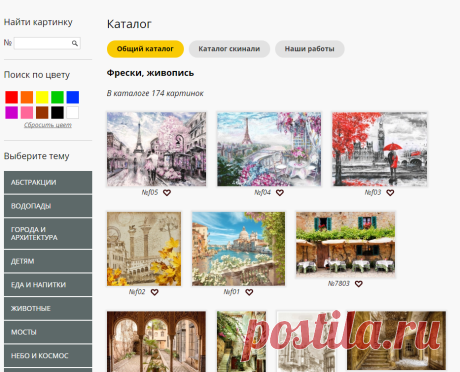460x372 pixels.
Task: Open the red umbrella London painting №f03
Action: pos(380,149)
